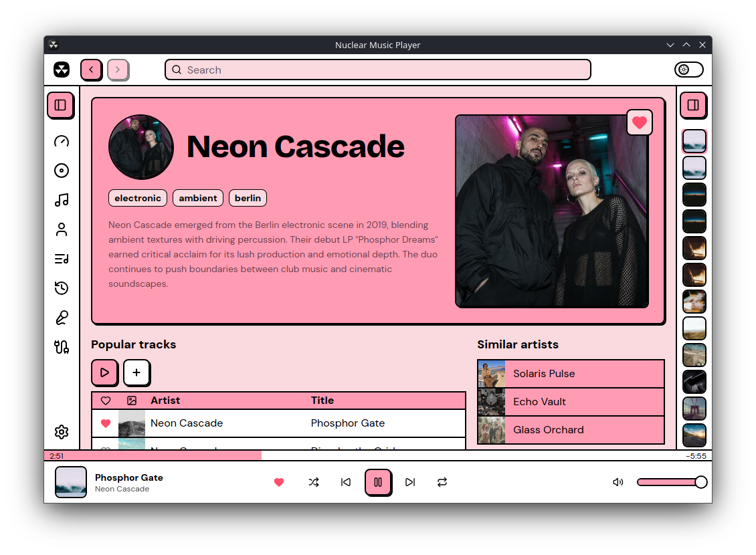Image resolution: width=756 pixels, height=555 pixels.
Task: Toggle shuffle mode
Action: click(314, 482)
